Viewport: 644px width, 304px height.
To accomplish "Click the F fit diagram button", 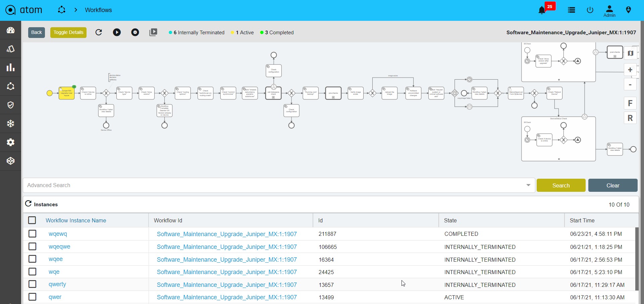I will tap(630, 103).
